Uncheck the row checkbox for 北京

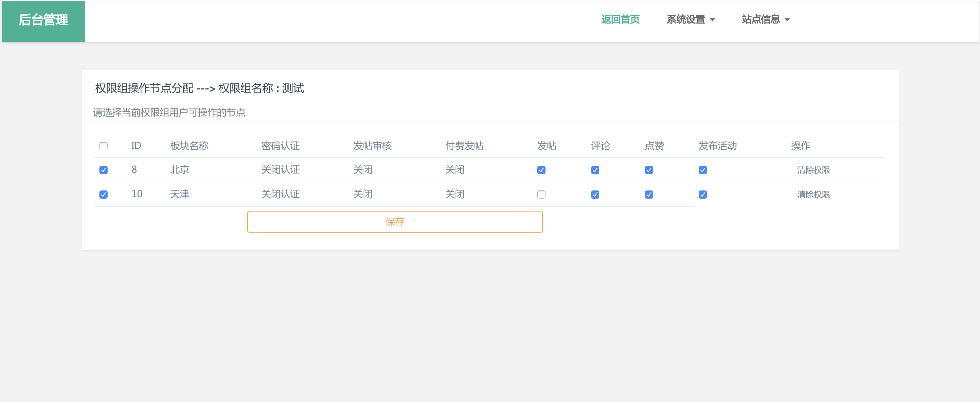[104, 170]
